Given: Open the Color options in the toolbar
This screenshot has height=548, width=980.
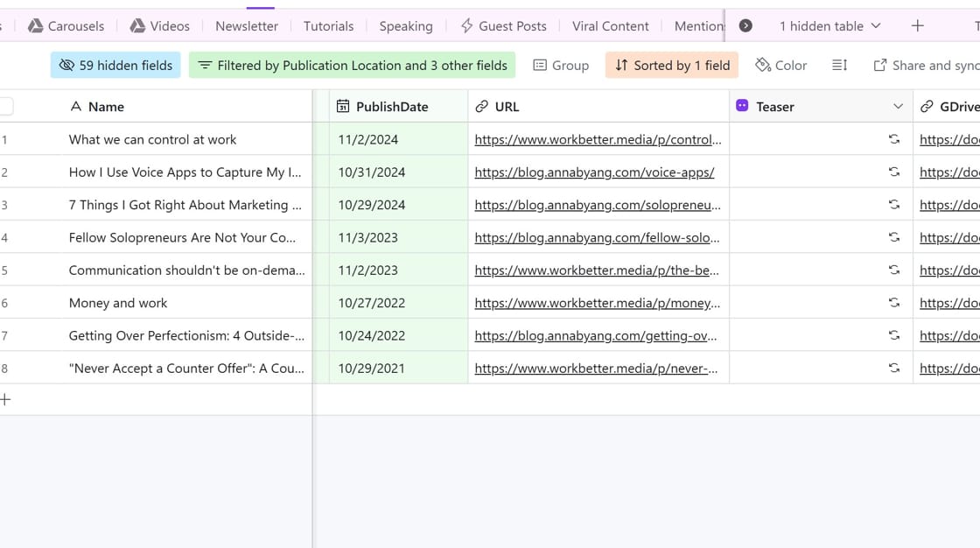Looking at the screenshot, I should coord(780,64).
